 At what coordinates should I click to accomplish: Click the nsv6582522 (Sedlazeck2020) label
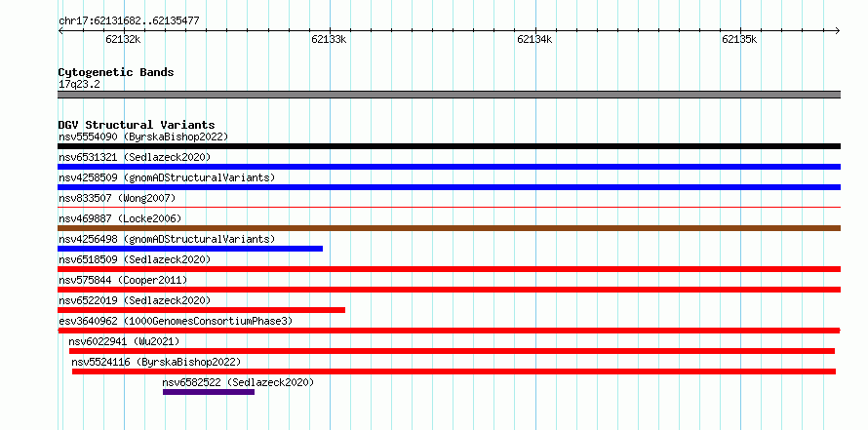pyautogui.click(x=238, y=382)
